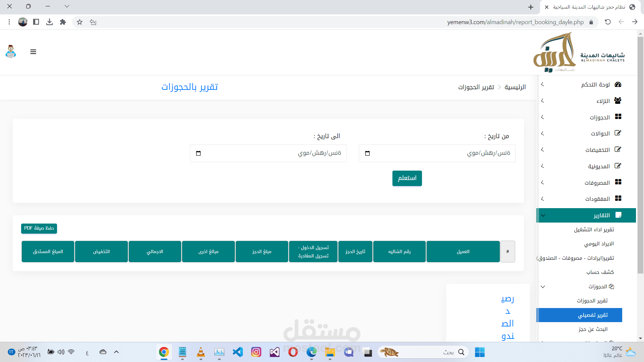Open the 'الايراد اليومي' report menu item
This screenshot has width=644, height=362.
point(599,244)
